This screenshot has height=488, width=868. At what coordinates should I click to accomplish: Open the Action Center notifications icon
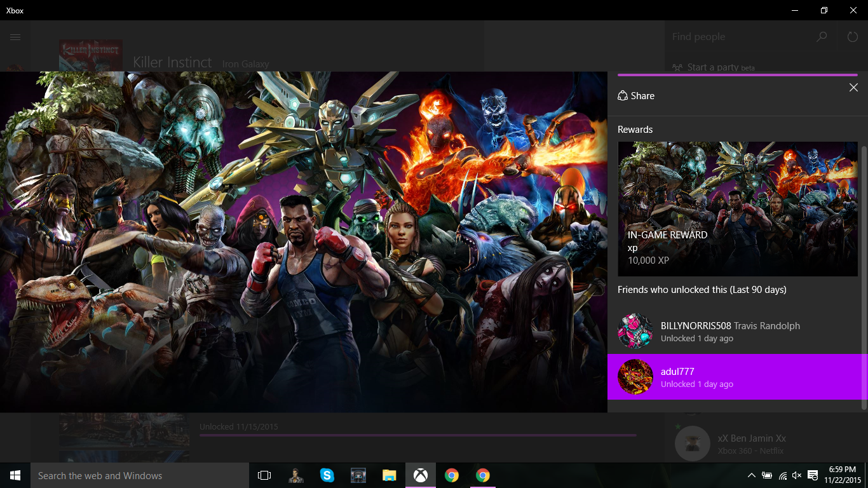pos(813,475)
